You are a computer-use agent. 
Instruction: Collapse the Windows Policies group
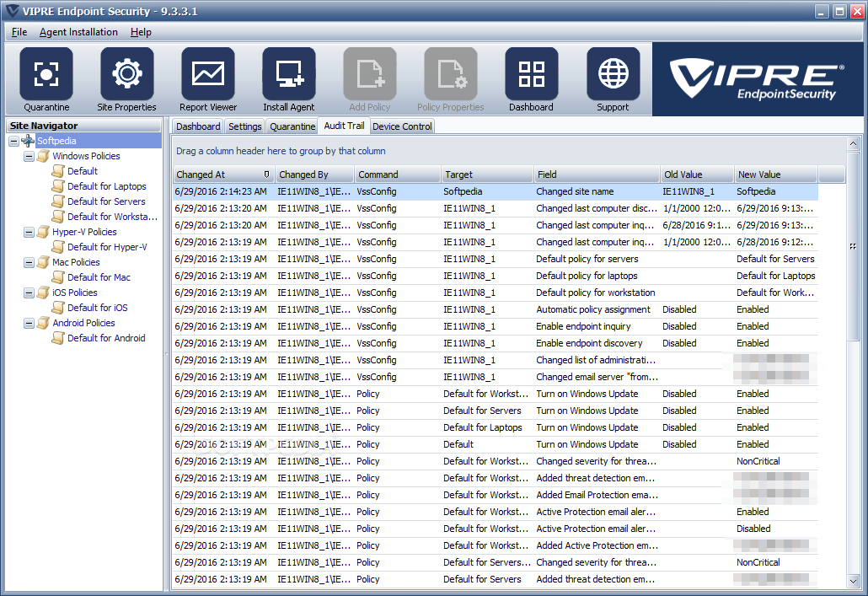coord(29,157)
